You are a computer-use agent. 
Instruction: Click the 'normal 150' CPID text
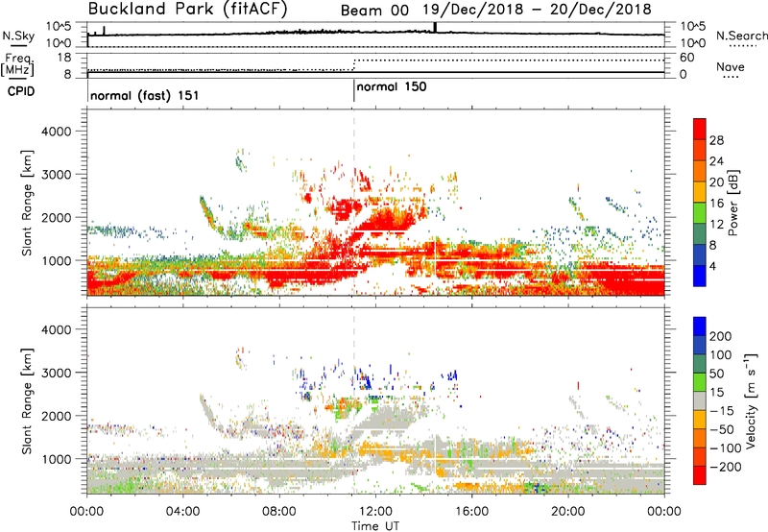(x=392, y=87)
